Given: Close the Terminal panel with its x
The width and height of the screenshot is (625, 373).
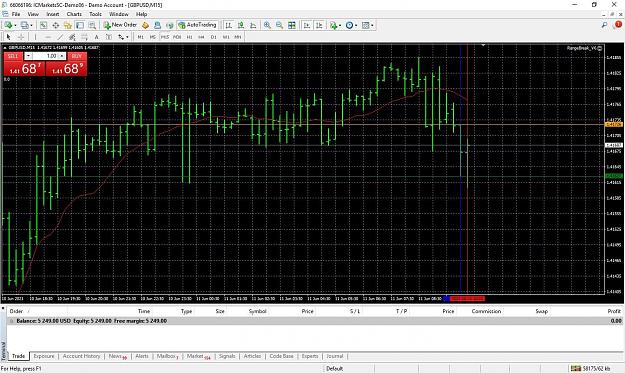Looking at the screenshot, I should click(x=3, y=308).
